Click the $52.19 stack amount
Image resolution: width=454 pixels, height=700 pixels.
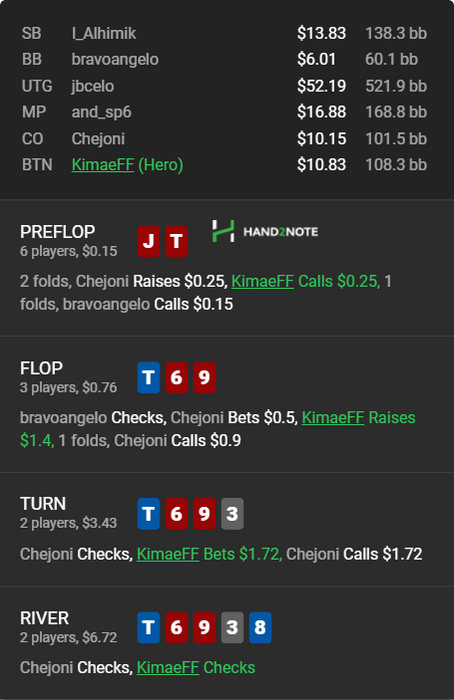[x=321, y=86]
